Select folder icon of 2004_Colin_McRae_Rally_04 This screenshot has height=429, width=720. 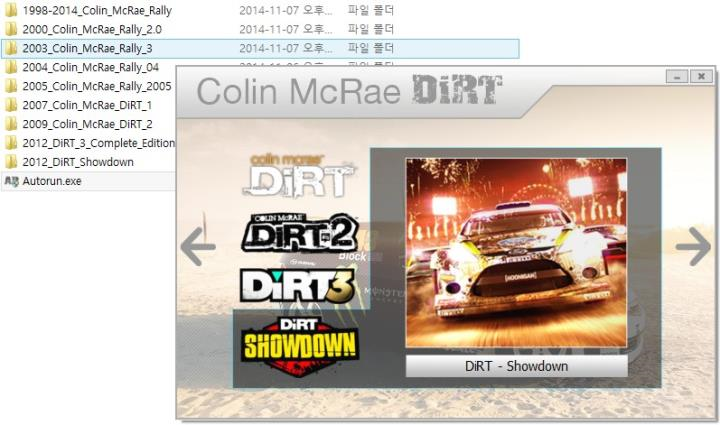[11, 67]
